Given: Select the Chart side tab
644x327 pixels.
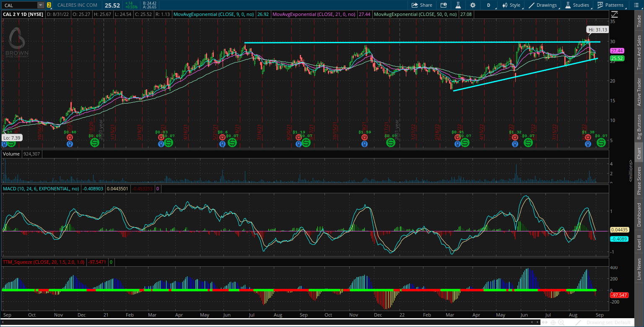Looking at the screenshot, I should (x=639, y=153).
